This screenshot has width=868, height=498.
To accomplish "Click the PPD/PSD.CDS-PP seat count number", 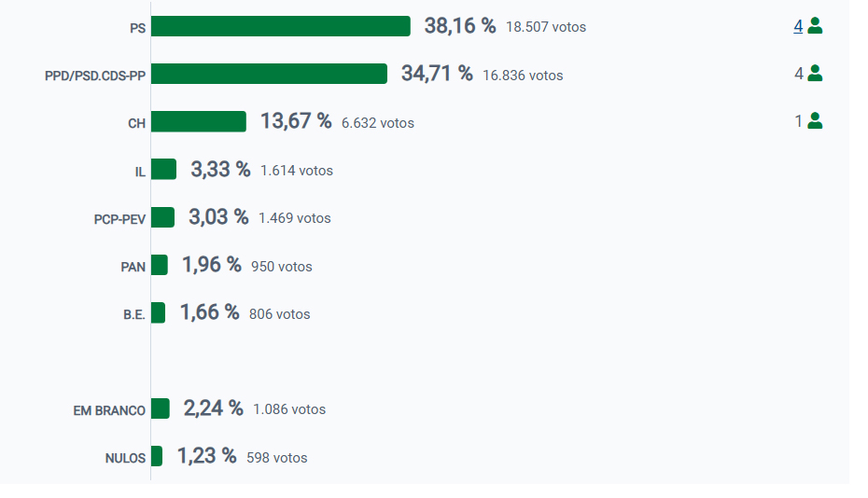I will (x=798, y=74).
